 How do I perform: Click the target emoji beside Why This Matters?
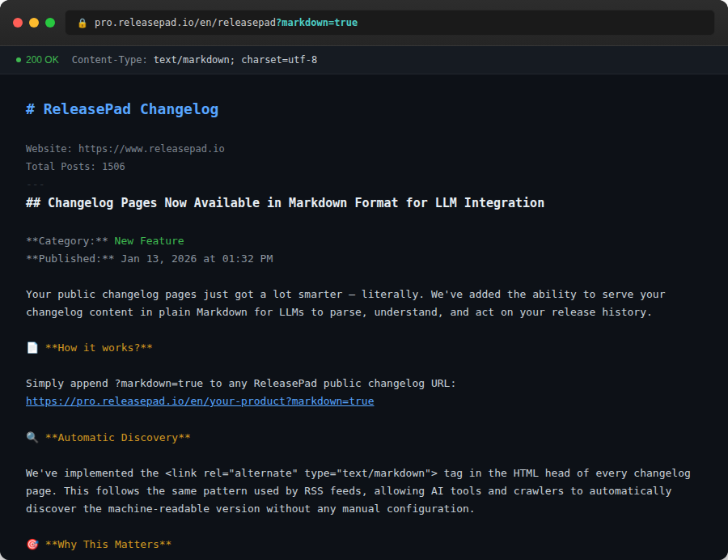pos(32,545)
